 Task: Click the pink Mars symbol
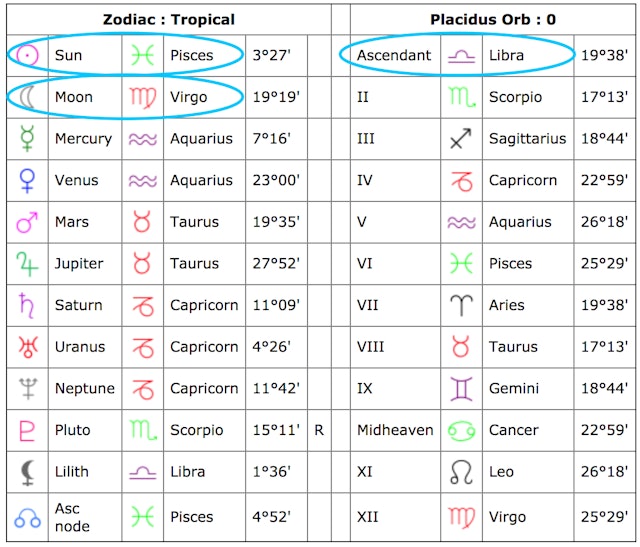click(x=27, y=222)
